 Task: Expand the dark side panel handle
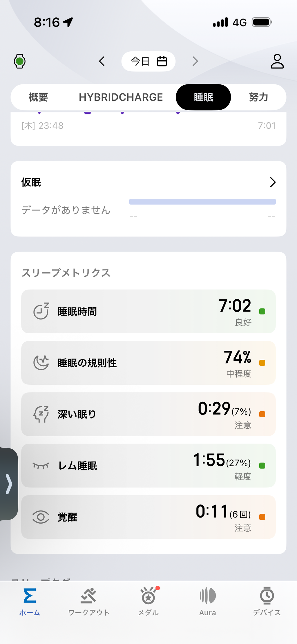9,484
